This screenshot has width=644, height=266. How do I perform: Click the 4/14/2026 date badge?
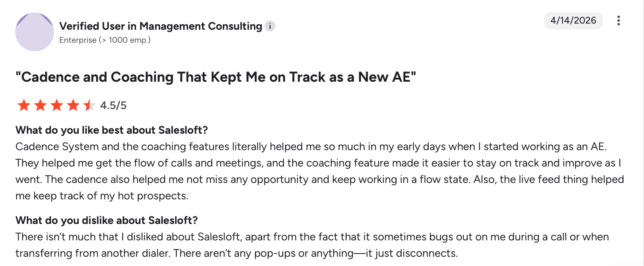tap(573, 21)
